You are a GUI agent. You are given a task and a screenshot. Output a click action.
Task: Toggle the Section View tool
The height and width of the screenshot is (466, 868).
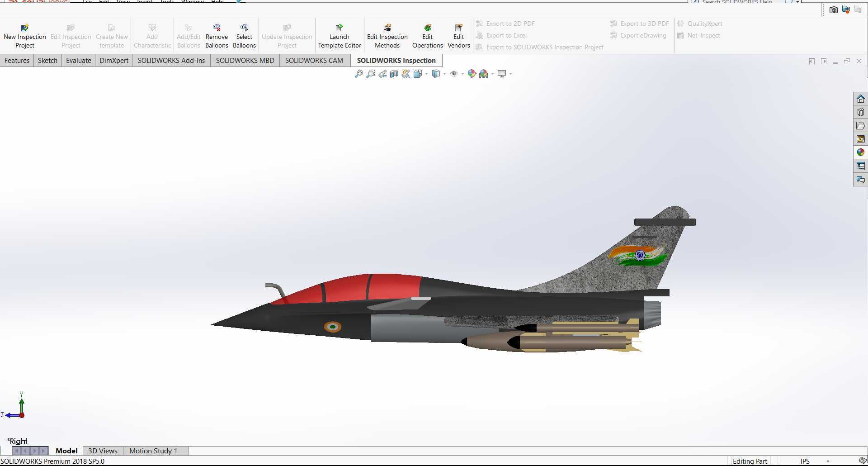click(x=394, y=74)
